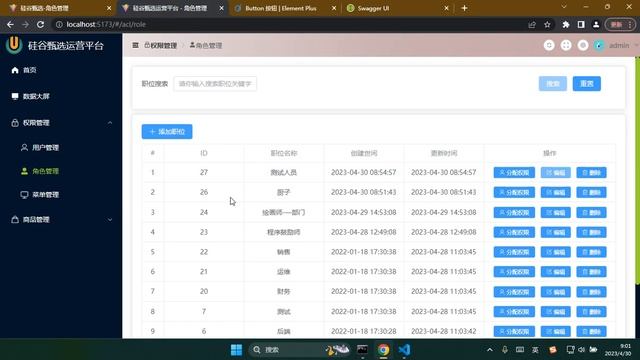Delete the role with ID 27
Image resolution: width=640 pixels, height=360 pixels.
[591, 173]
